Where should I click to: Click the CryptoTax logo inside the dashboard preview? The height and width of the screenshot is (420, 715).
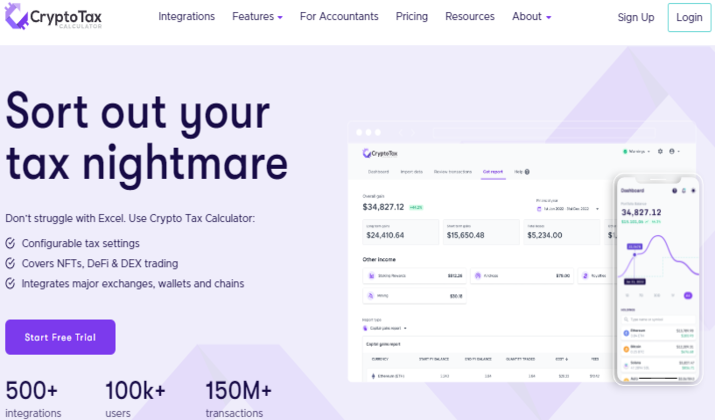(x=380, y=153)
